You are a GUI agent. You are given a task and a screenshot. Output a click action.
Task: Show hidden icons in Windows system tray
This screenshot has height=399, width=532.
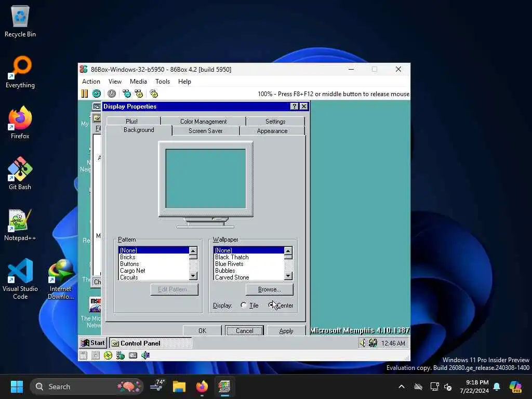point(402,387)
